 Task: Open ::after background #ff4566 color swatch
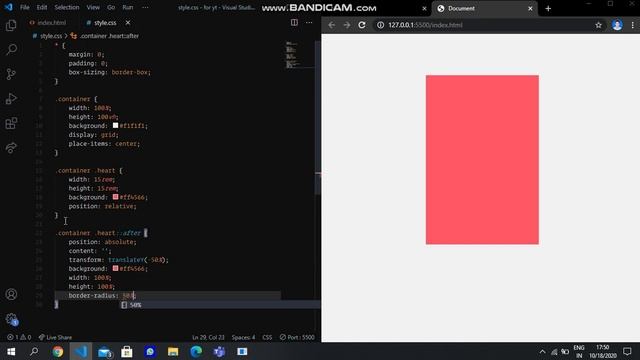116,268
